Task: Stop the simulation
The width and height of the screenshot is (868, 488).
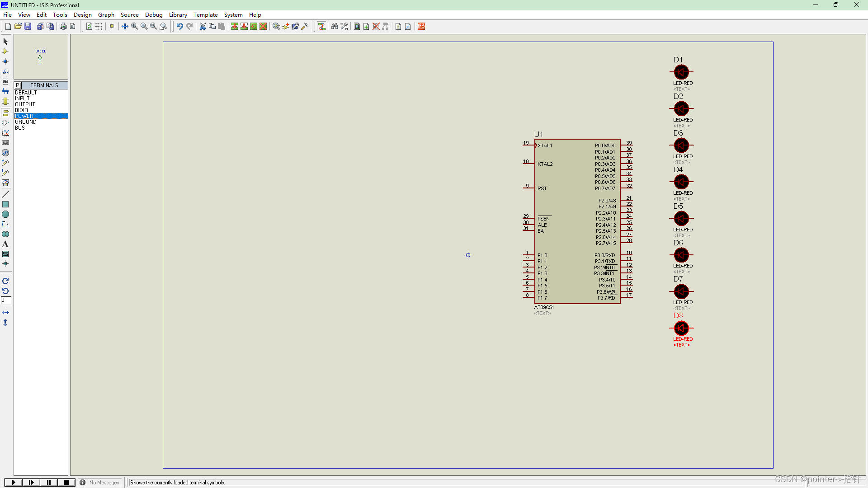Action: click(x=66, y=483)
